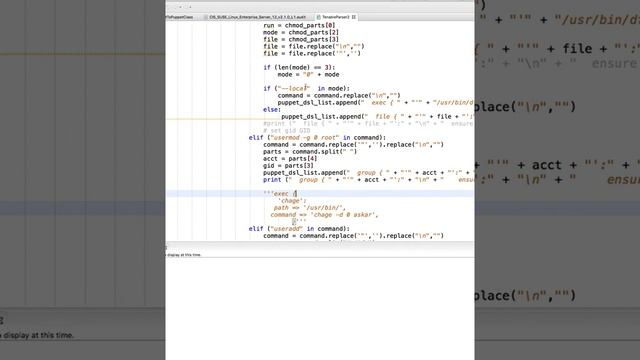Click the 'mode = "0" + mode' statement
This screenshot has width=640, height=360.
308,74
